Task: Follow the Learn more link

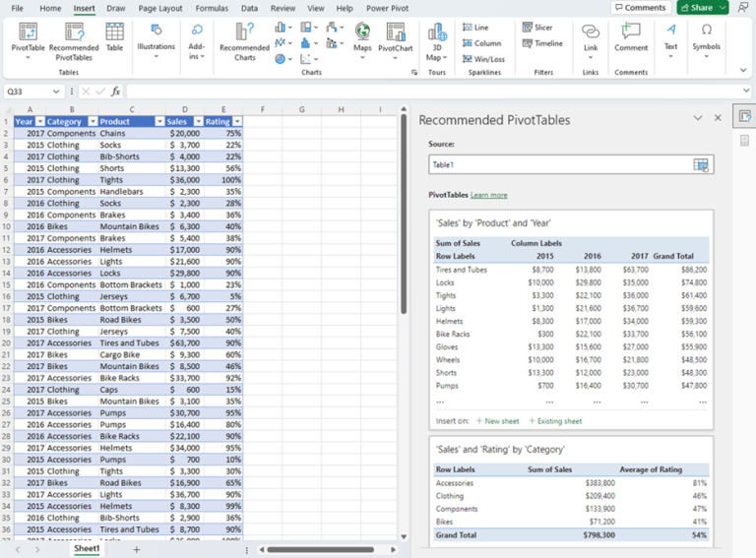Action: [x=489, y=195]
